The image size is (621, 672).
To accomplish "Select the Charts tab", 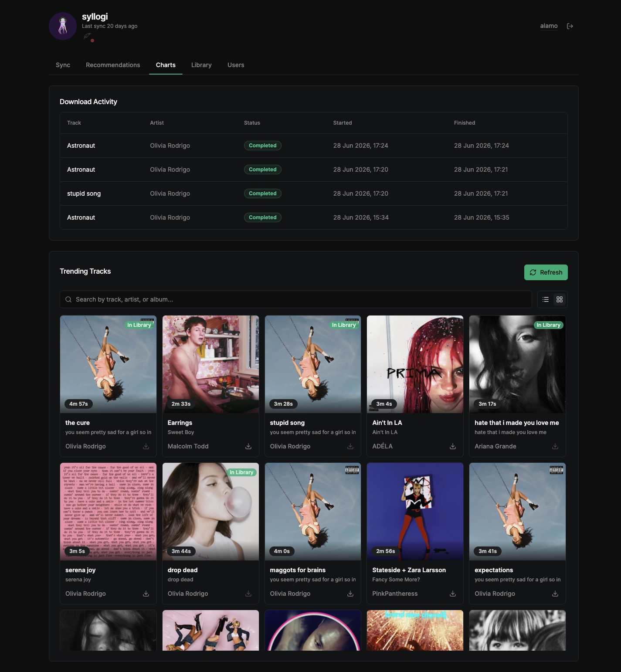I will (166, 65).
